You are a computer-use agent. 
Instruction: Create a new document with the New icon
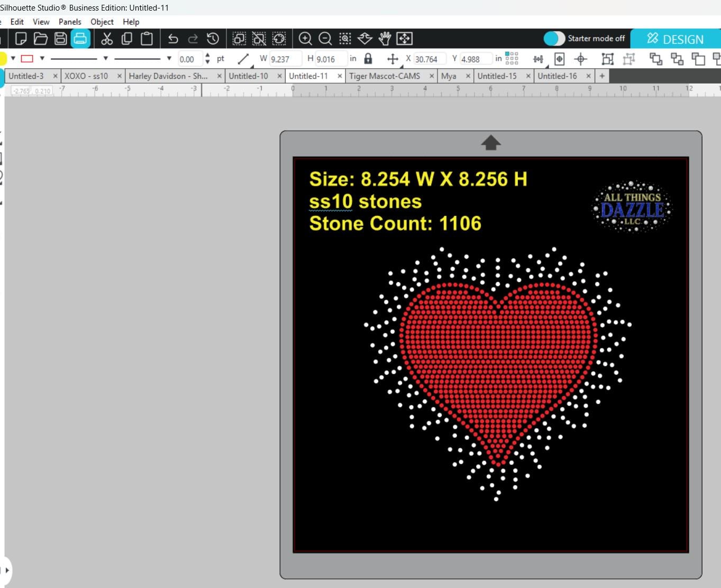(21, 39)
